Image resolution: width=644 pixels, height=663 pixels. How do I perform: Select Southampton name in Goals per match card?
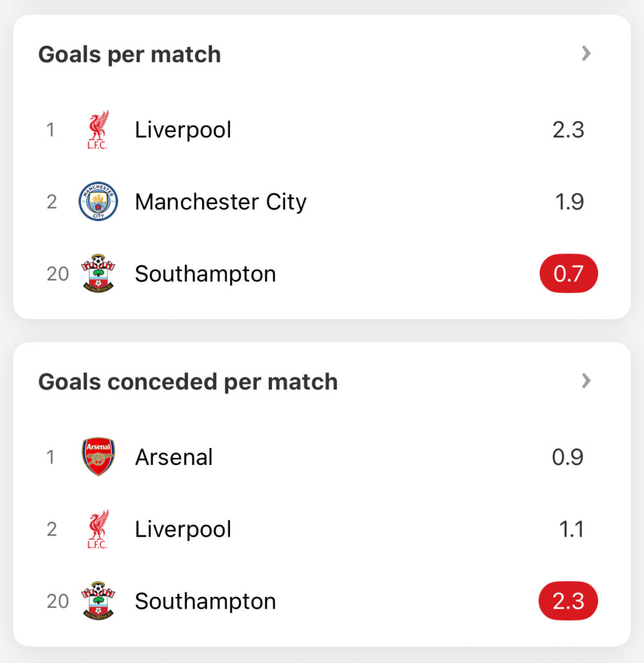click(205, 274)
